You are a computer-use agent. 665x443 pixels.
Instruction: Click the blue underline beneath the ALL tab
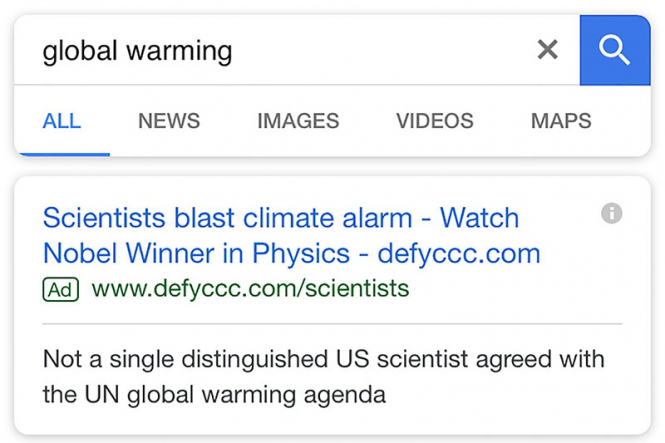pos(62,154)
